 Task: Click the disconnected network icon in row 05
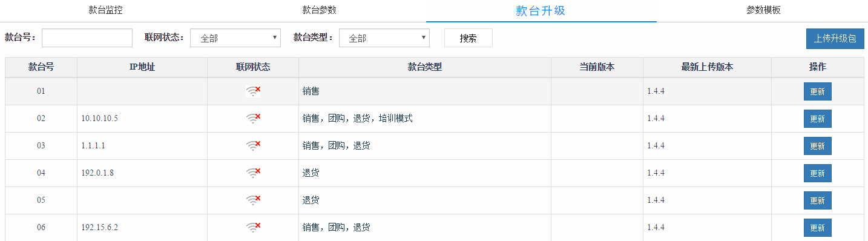(x=253, y=200)
